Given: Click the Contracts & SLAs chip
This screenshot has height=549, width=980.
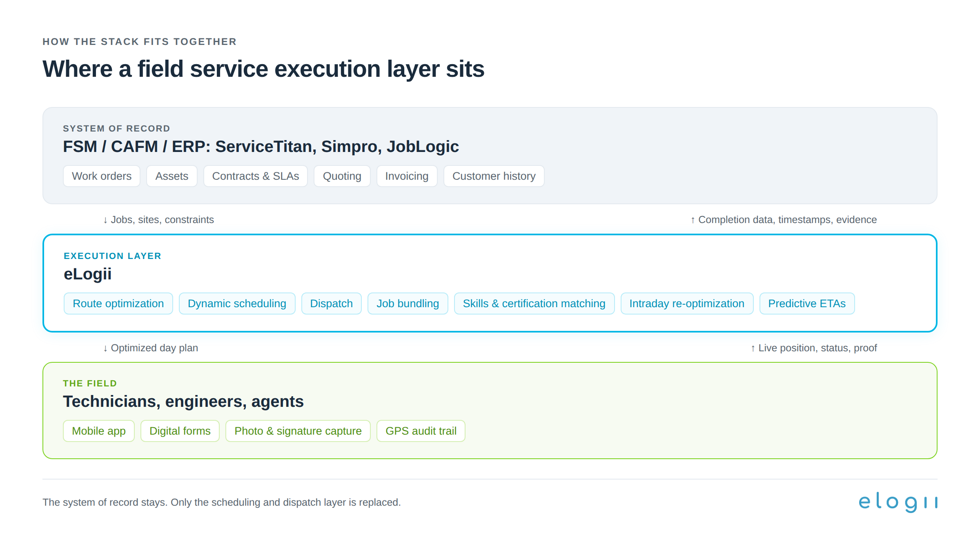Looking at the screenshot, I should tap(256, 176).
